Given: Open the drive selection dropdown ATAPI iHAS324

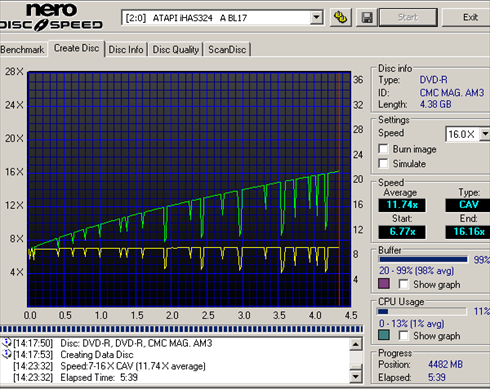Looking at the screenshot, I should [x=222, y=17].
